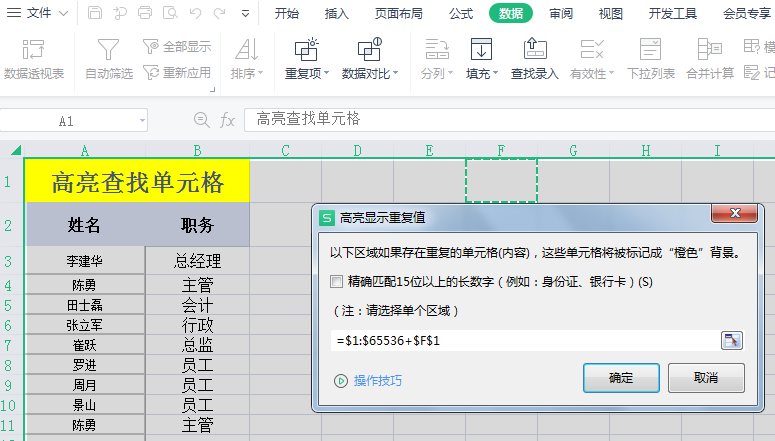Open the 操作技巧 tips link
Image resolution: width=775 pixels, height=441 pixels.
pos(378,381)
